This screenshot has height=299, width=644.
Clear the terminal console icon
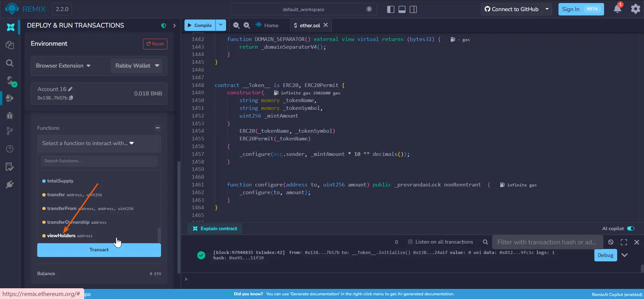611,242
